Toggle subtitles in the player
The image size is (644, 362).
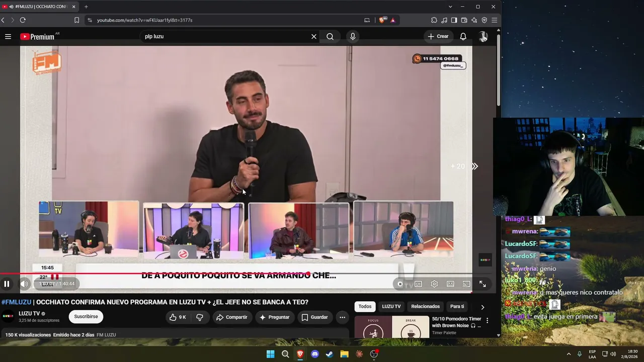pos(418,284)
